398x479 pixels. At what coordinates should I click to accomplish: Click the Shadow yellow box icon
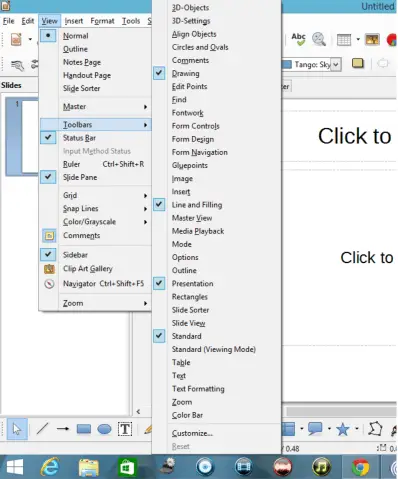(x=358, y=63)
